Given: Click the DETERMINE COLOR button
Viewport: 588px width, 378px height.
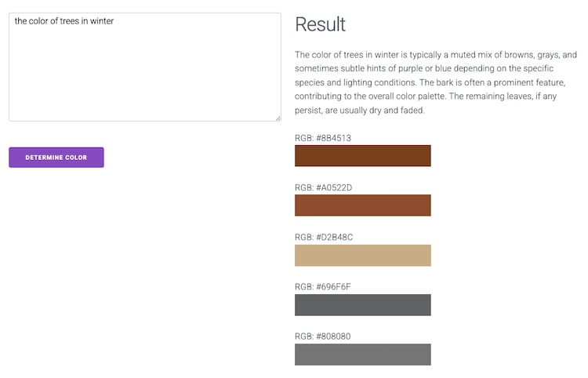Looking at the screenshot, I should tap(56, 158).
